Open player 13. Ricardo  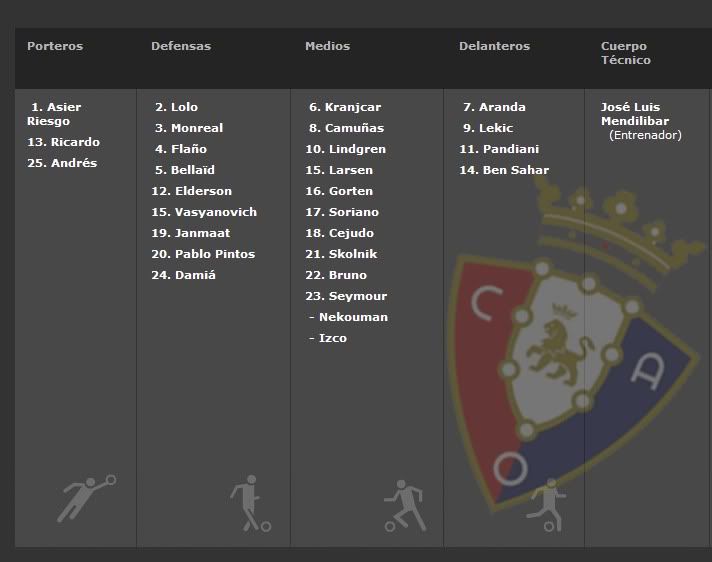63,142
